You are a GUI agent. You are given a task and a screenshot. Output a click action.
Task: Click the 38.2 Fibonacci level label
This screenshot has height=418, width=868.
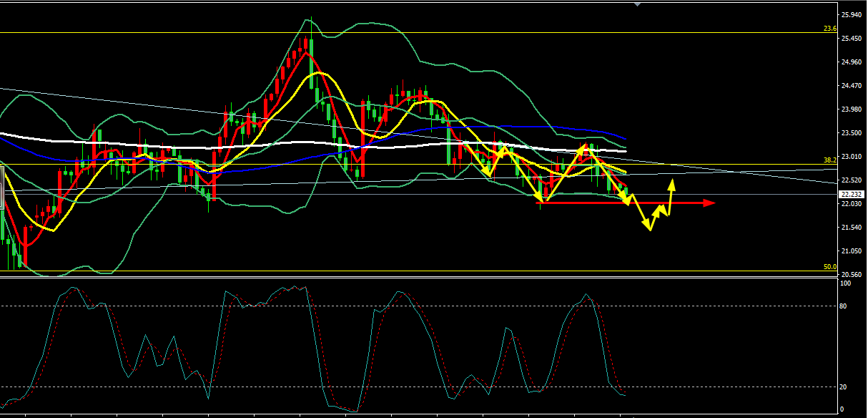pyautogui.click(x=829, y=160)
